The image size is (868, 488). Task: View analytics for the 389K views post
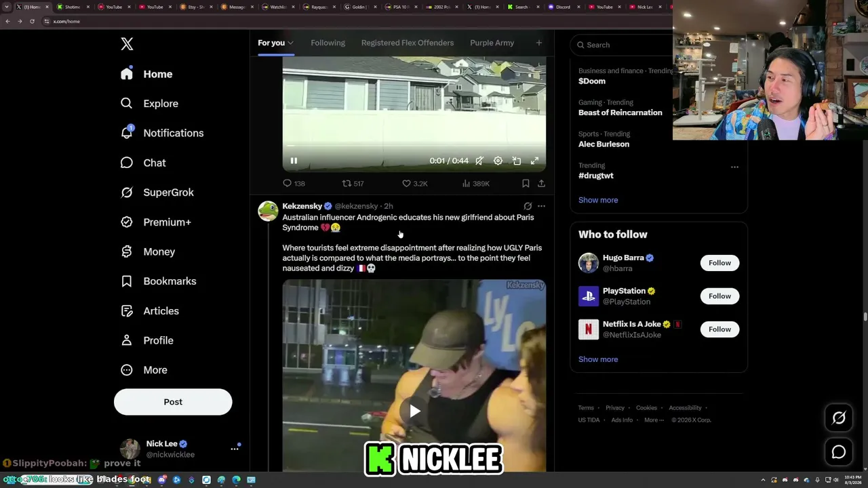[475, 184]
